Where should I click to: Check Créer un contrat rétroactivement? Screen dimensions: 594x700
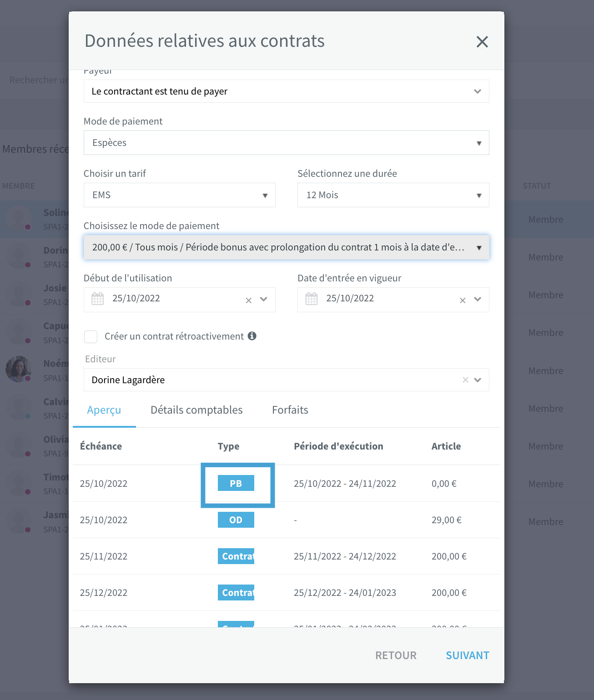tap(91, 337)
